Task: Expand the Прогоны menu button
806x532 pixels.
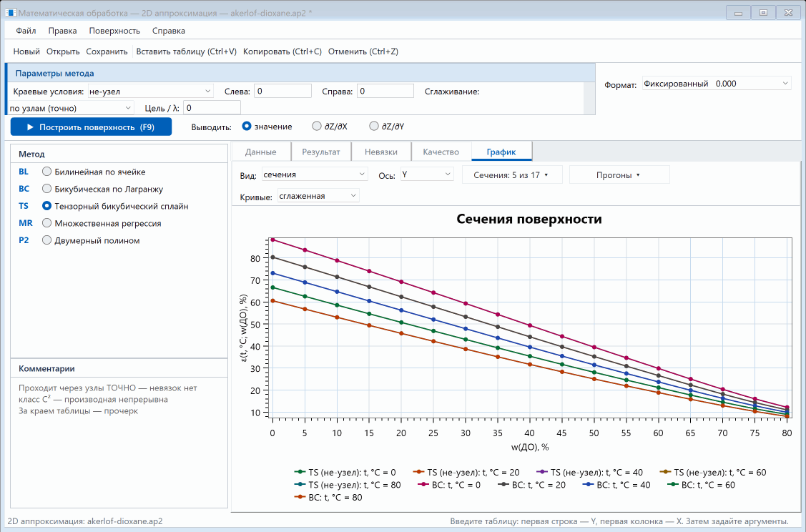Action: pos(619,174)
